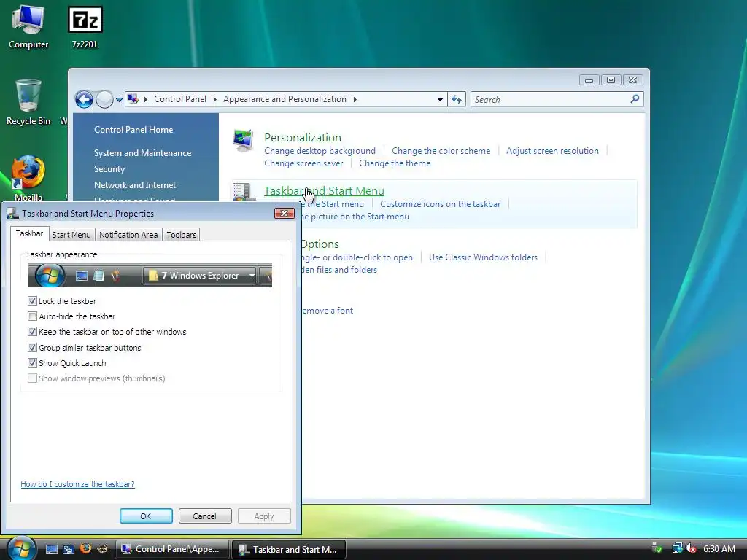Screen dimensions: 747x560
Task: Switch to the Toolbars tab
Action: tap(181, 235)
